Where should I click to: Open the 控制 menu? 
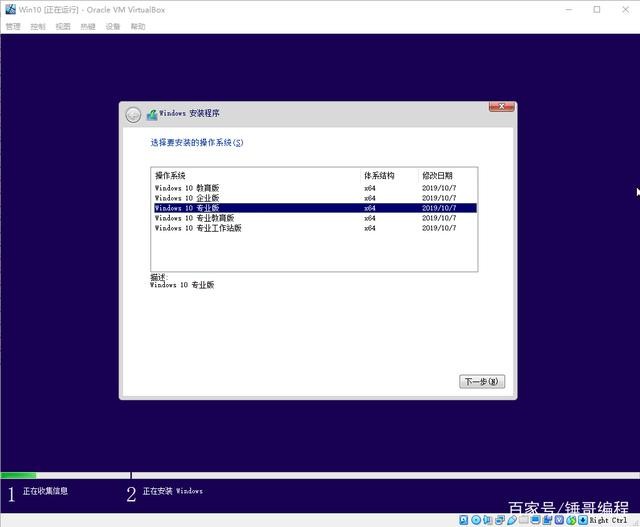tap(38, 27)
